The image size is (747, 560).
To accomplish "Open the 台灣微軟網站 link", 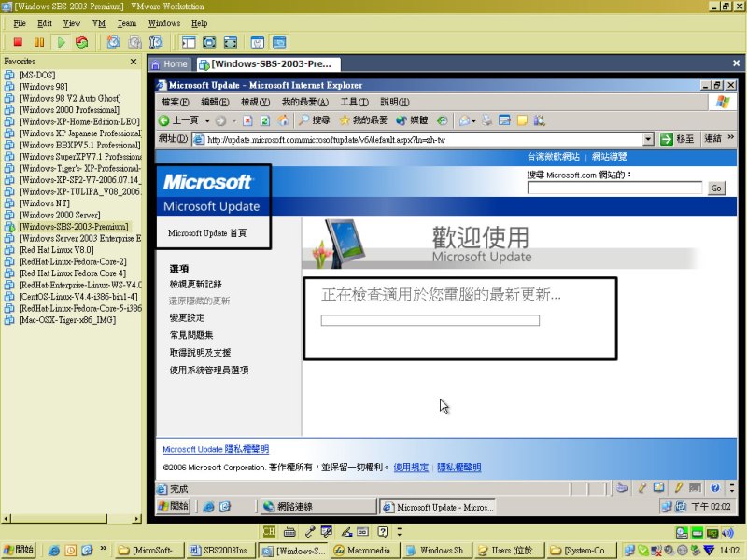I will (x=553, y=156).
